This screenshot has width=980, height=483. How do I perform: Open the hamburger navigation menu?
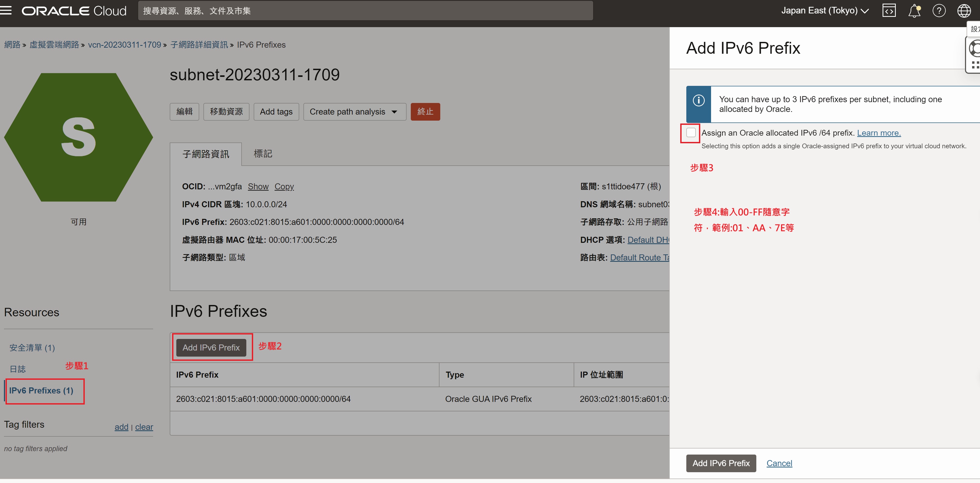click(6, 11)
